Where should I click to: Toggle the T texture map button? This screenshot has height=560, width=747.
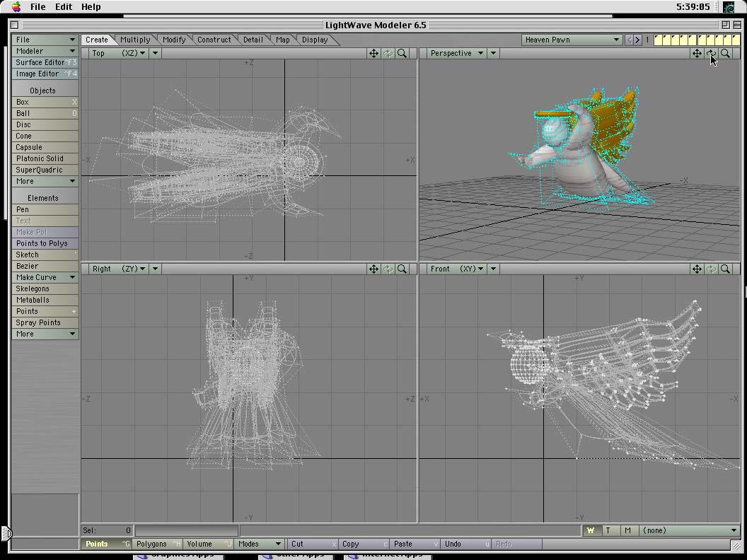(x=608, y=530)
